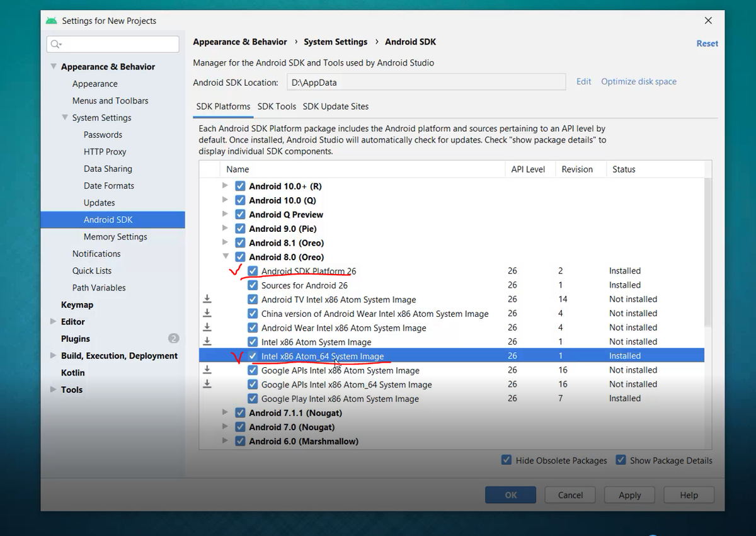Click the API Level column header
The height and width of the screenshot is (536, 756).
(528, 169)
